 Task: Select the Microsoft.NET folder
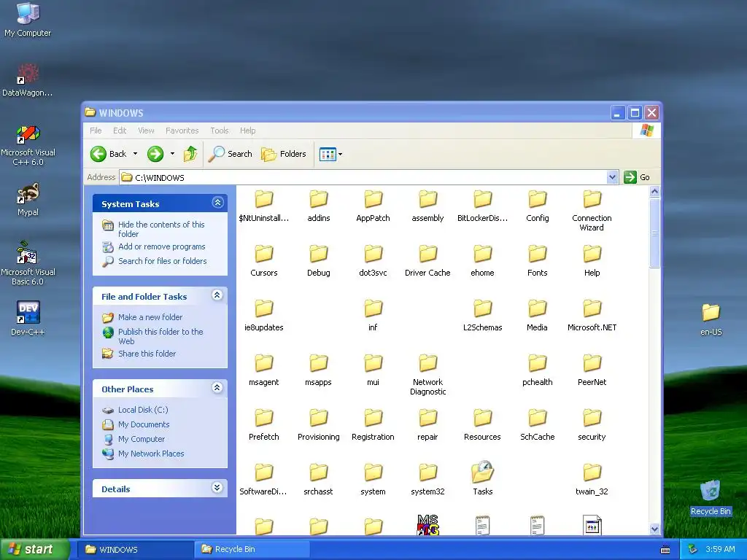(592, 315)
